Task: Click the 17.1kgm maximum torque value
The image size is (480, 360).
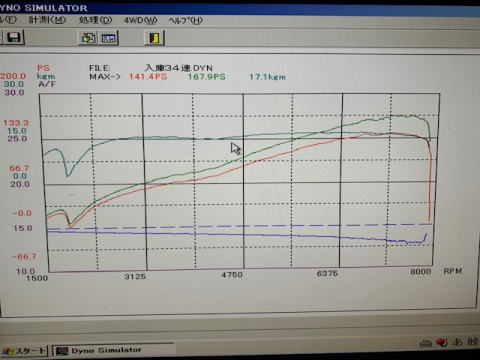Action: (267, 77)
